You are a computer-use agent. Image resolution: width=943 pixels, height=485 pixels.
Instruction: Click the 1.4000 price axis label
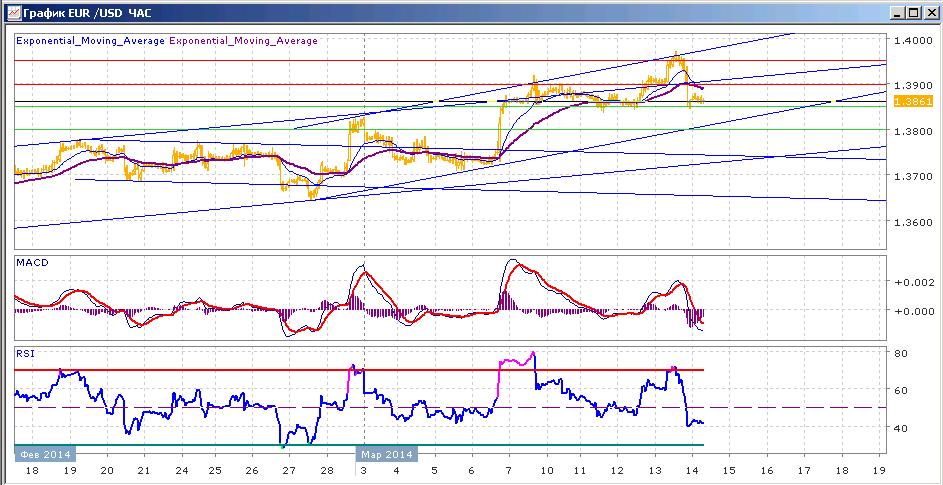coord(913,40)
